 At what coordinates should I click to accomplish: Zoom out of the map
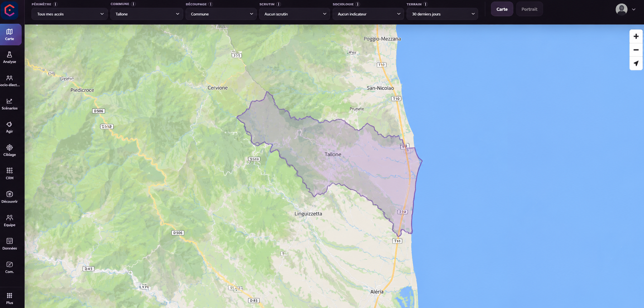[x=636, y=50]
